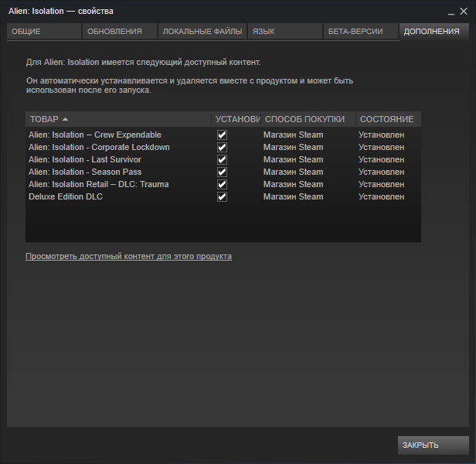Uncheck Season Pass install checkbox
The width and height of the screenshot is (476, 464).
(x=222, y=172)
